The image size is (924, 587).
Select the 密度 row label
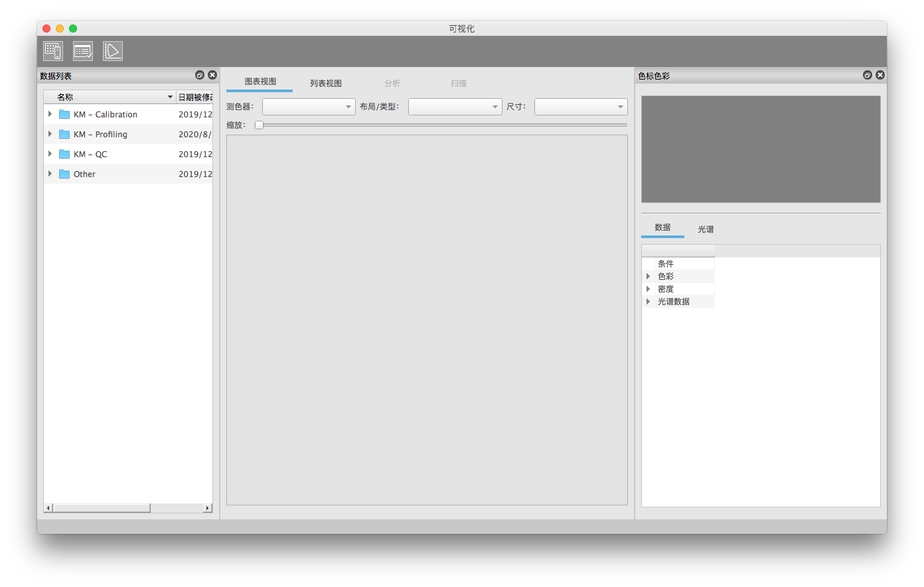(666, 289)
